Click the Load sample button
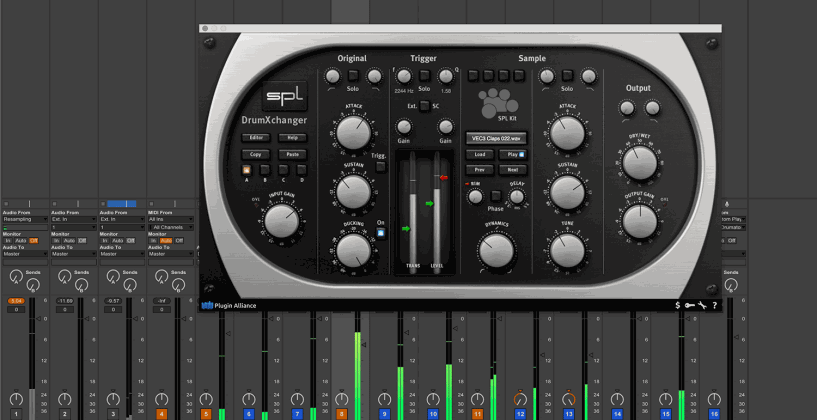Viewport: 817px width, 420px height. coord(480,154)
